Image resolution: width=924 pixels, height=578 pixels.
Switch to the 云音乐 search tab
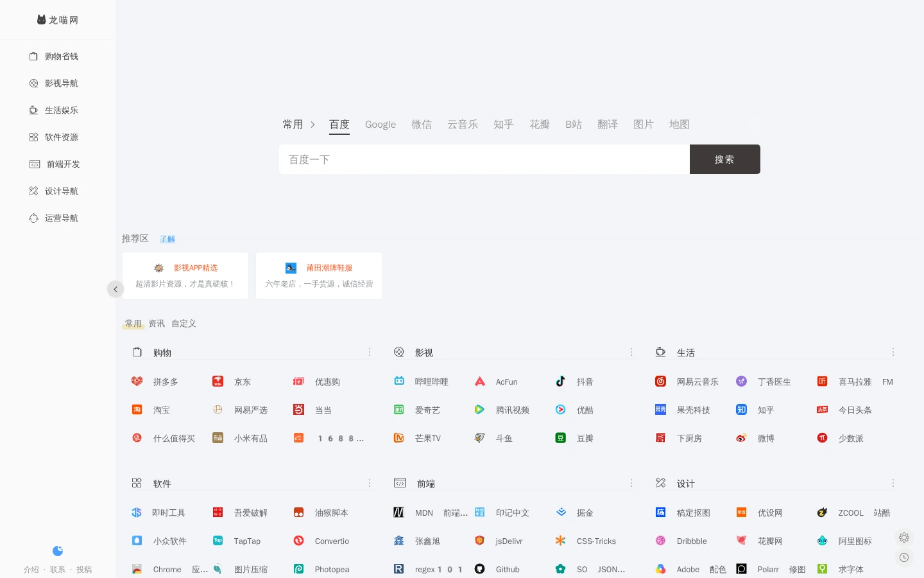click(x=463, y=125)
